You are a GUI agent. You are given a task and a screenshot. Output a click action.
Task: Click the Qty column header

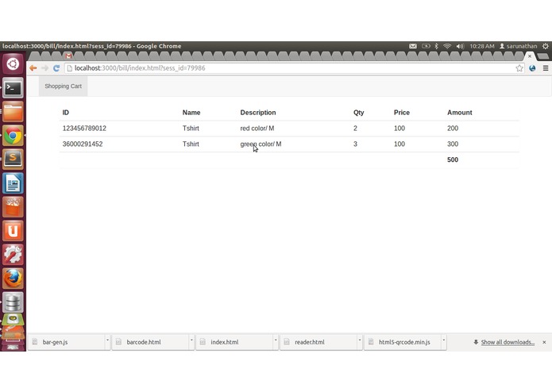[359, 113]
